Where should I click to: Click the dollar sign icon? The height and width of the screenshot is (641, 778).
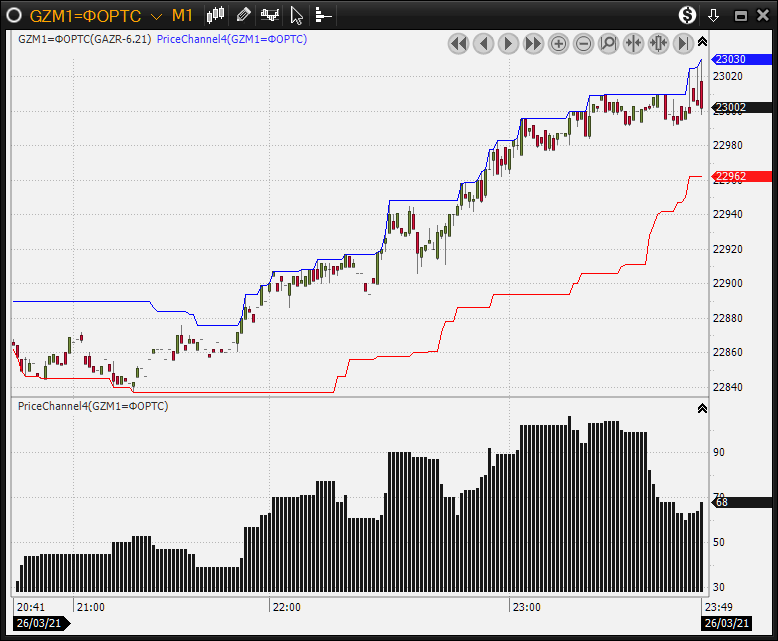[x=687, y=15]
